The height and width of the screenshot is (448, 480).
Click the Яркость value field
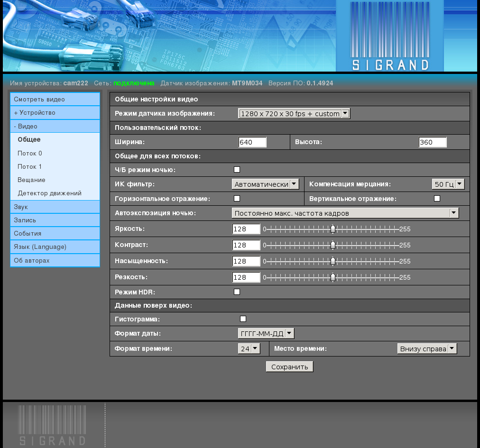(x=247, y=229)
